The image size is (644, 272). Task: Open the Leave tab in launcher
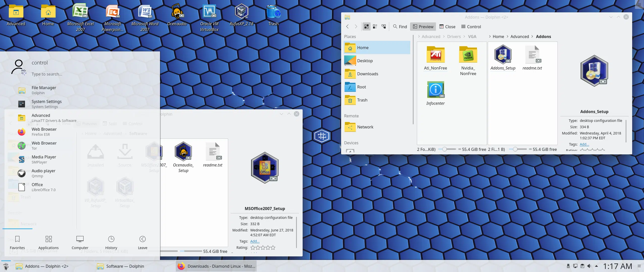pyautogui.click(x=142, y=243)
